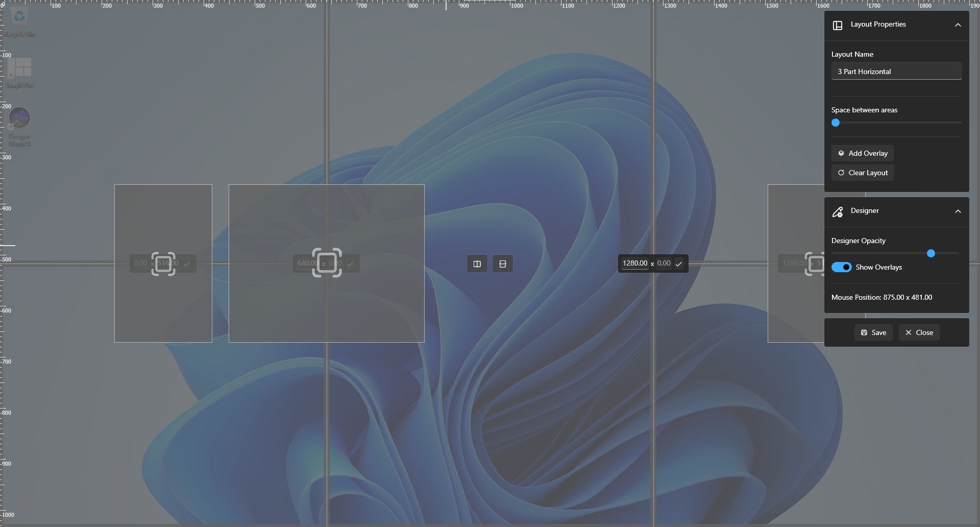Viewport: 980px width, 527px height.
Task: Click the Layout Properties panel icon
Action: click(838, 25)
